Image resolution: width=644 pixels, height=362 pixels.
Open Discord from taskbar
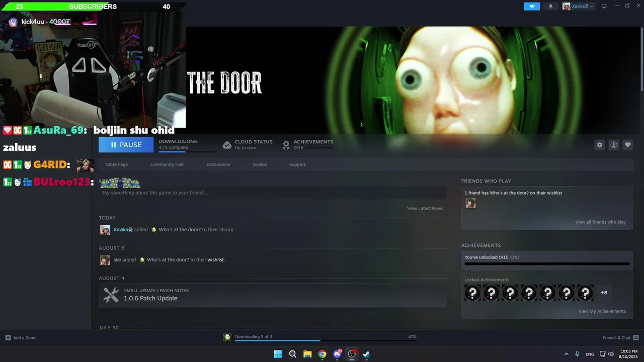tap(337, 354)
